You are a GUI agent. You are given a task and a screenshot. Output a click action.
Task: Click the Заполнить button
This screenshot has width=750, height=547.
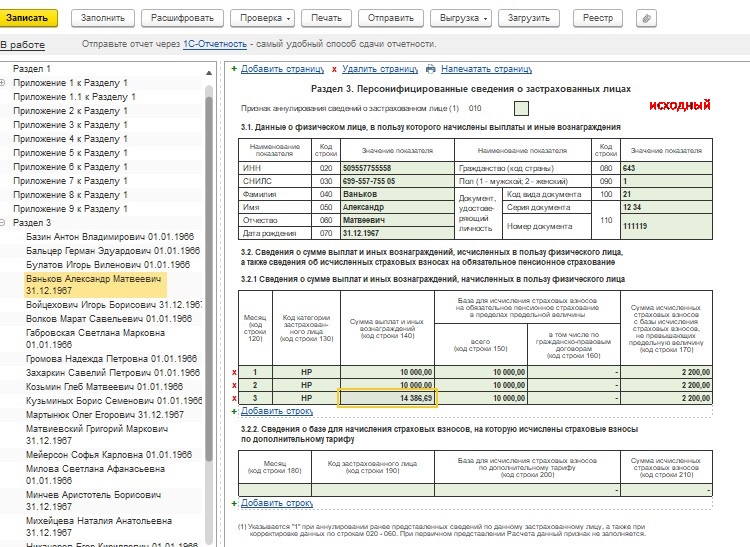point(103,18)
